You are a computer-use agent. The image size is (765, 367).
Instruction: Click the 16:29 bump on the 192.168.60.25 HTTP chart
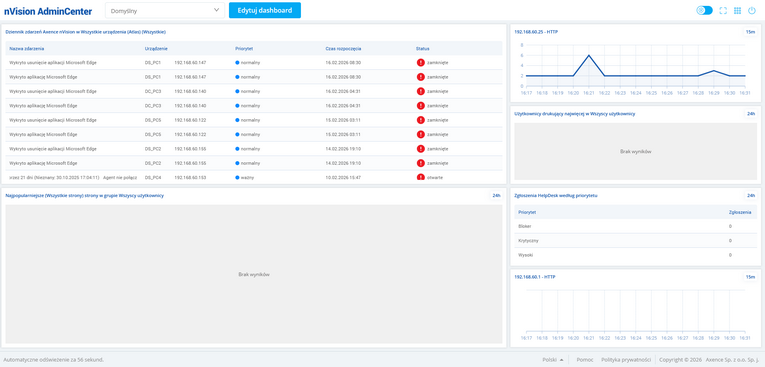point(714,71)
